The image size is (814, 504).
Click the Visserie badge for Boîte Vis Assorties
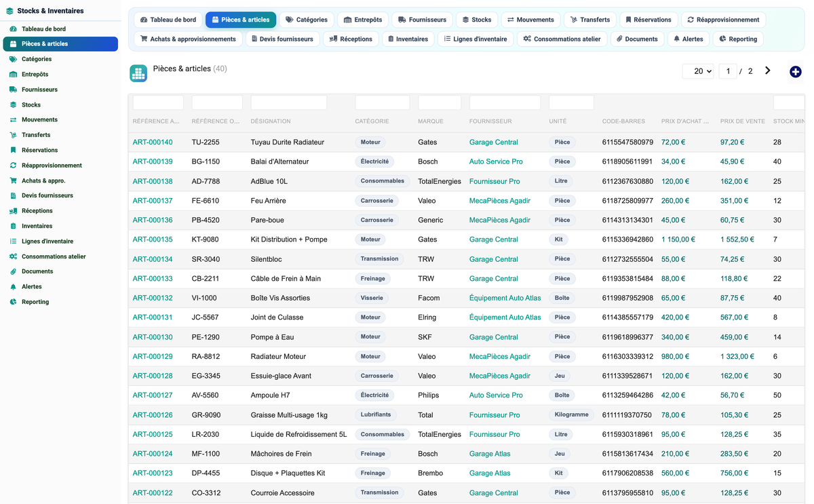[372, 298]
